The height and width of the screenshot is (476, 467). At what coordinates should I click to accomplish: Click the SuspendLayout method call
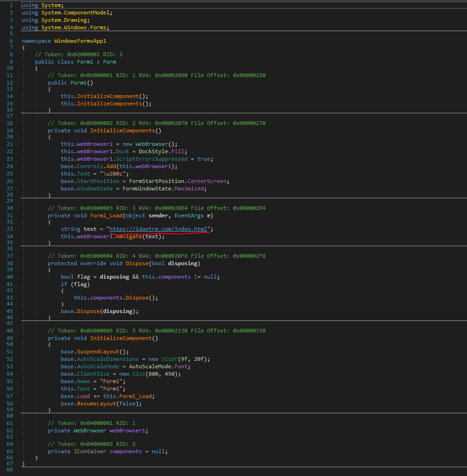coord(98,352)
